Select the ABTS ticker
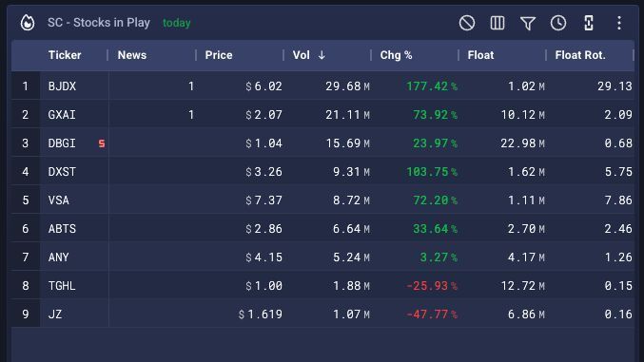Screen dimensions: 644x362 [x=62, y=229]
